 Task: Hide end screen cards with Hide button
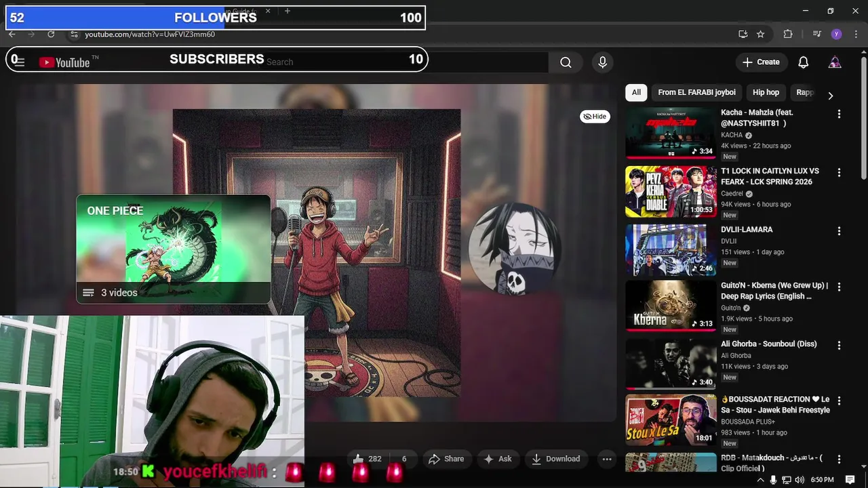pos(595,117)
